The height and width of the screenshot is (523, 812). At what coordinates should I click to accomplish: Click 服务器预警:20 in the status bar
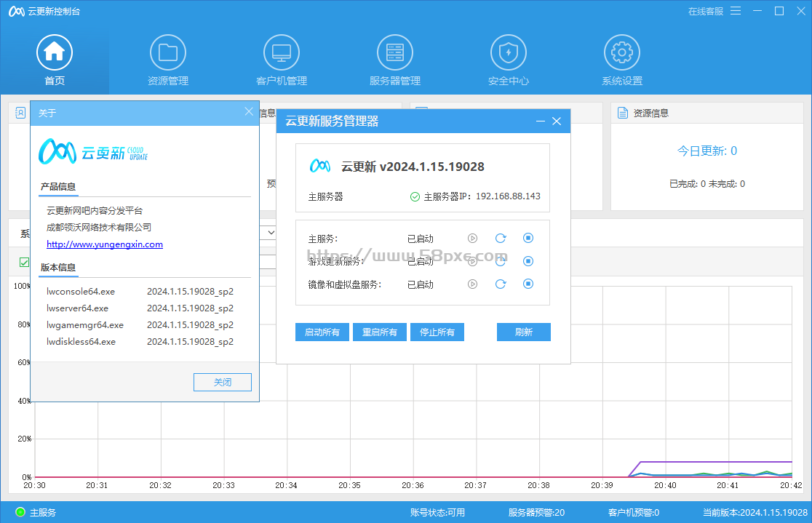pyautogui.click(x=536, y=513)
